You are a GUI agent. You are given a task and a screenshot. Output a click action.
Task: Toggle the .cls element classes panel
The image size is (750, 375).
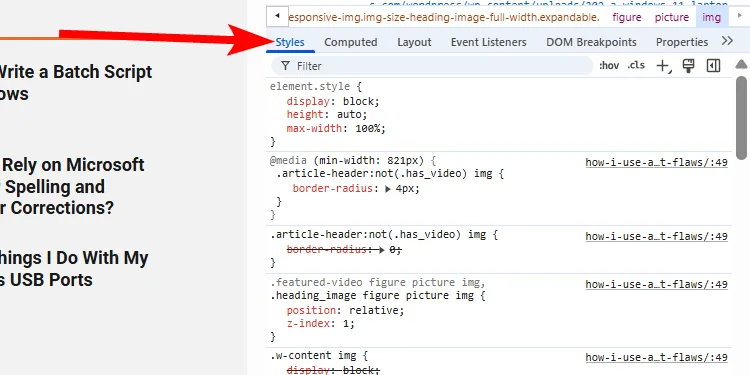(636, 66)
